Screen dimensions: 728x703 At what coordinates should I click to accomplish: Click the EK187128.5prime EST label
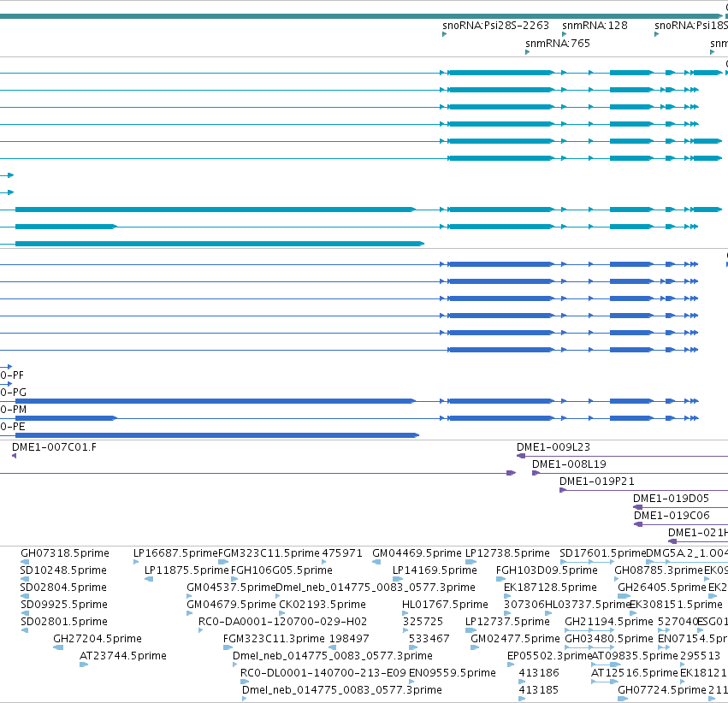tap(550, 588)
